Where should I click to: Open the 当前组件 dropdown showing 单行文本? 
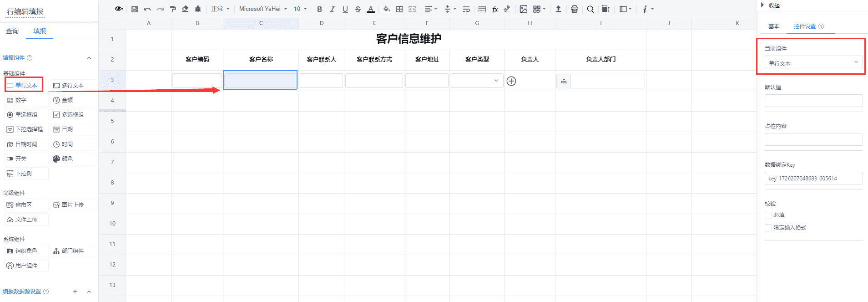click(813, 63)
